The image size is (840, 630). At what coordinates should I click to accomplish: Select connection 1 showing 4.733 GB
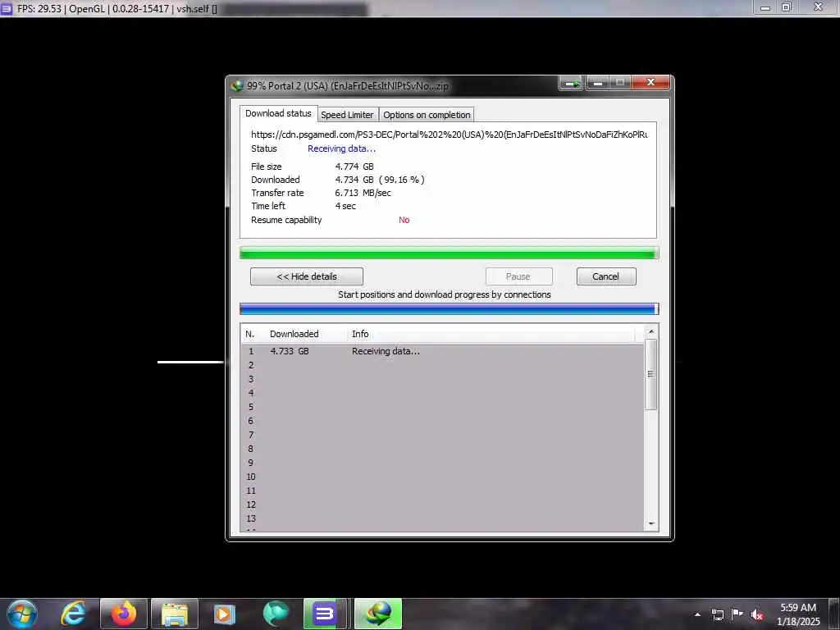[442, 351]
